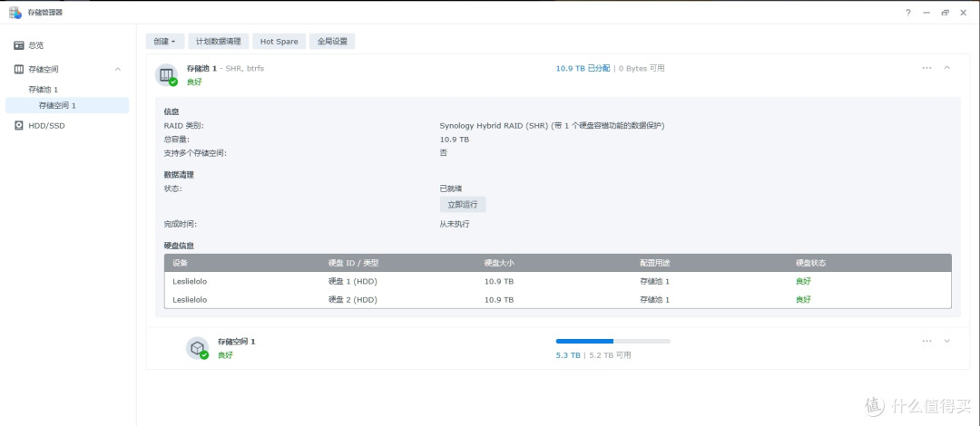Click the 从未执行 completion time value
The height and width of the screenshot is (426, 980).
(455, 224)
